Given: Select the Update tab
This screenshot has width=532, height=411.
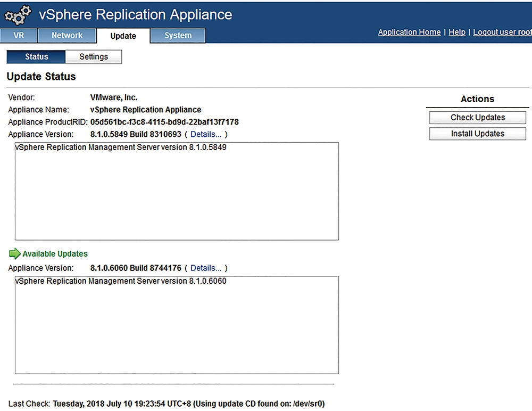Looking at the screenshot, I should [x=123, y=36].
